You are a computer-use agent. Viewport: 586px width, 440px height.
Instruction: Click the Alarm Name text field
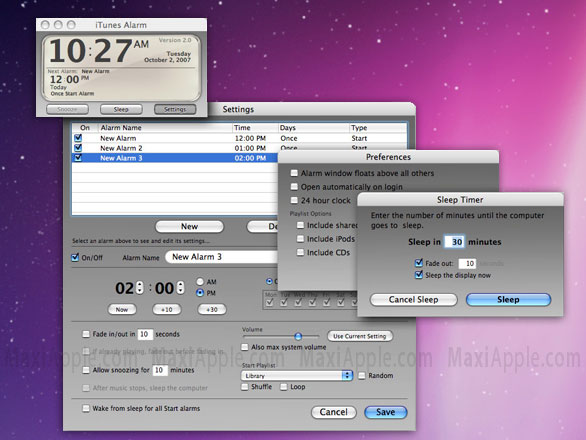pos(222,257)
